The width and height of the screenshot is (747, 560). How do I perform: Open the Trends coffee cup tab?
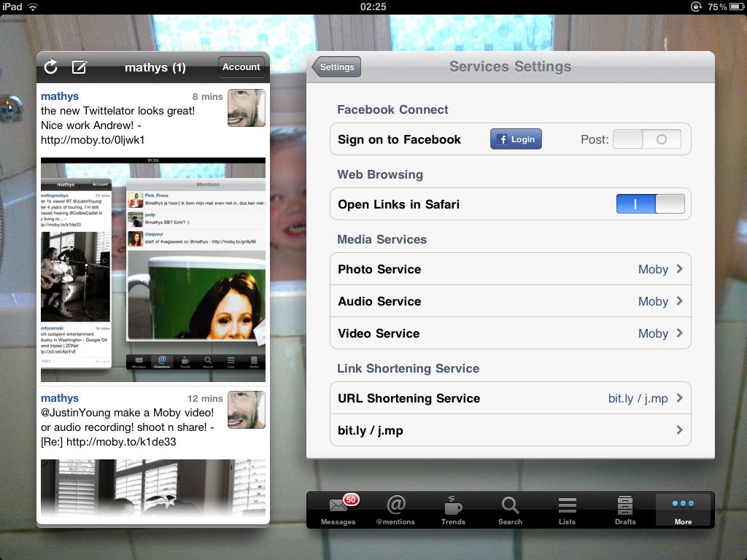point(453,510)
